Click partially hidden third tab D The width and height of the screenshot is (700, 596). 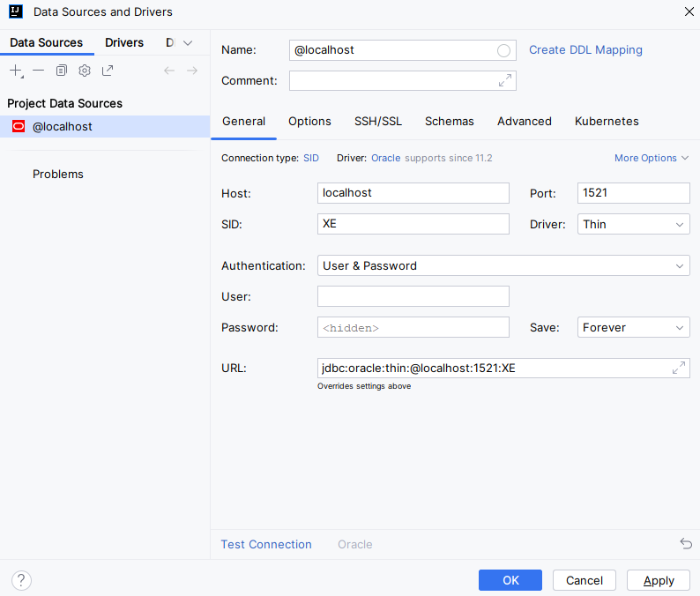tap(170, 42)
